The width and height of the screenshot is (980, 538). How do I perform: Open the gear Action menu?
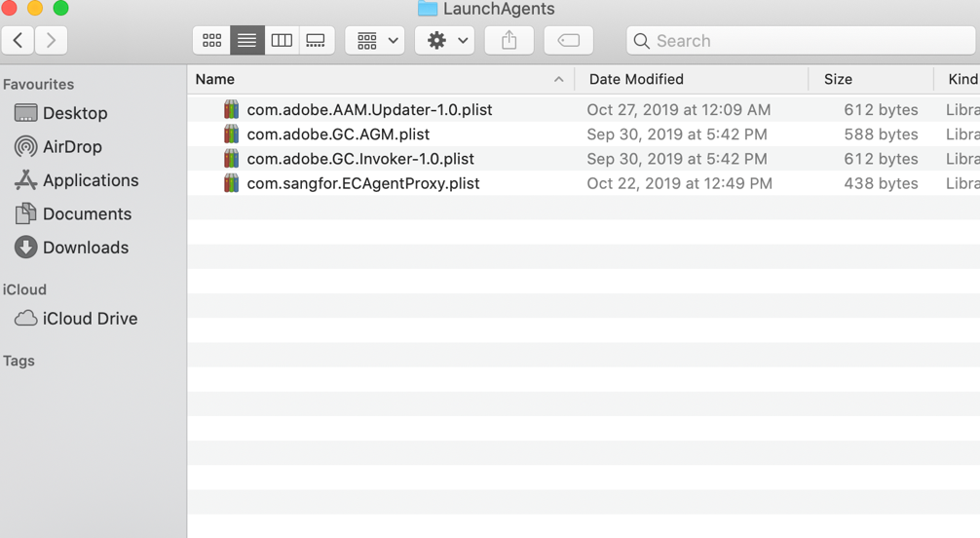click(x=446, y=41)
